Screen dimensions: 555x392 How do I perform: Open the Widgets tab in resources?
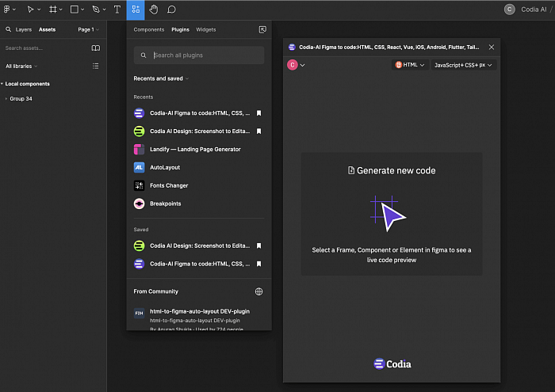tap(206, 29)
